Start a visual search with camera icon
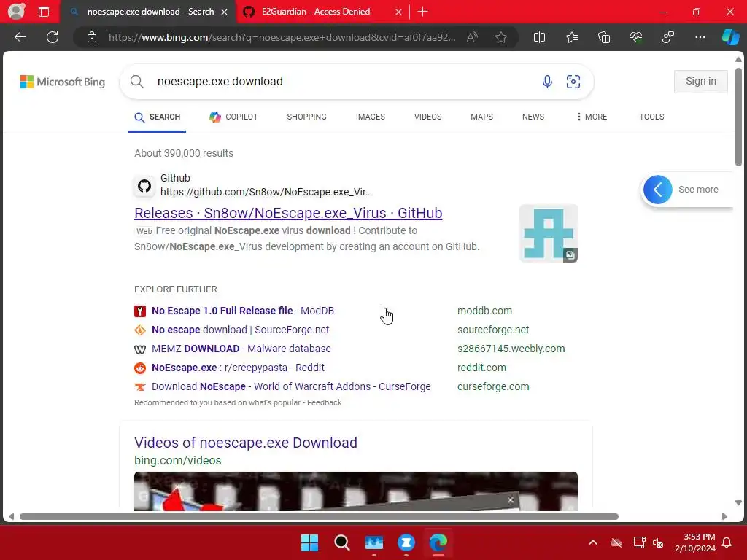The image size is (747, 560). point(573,82)
